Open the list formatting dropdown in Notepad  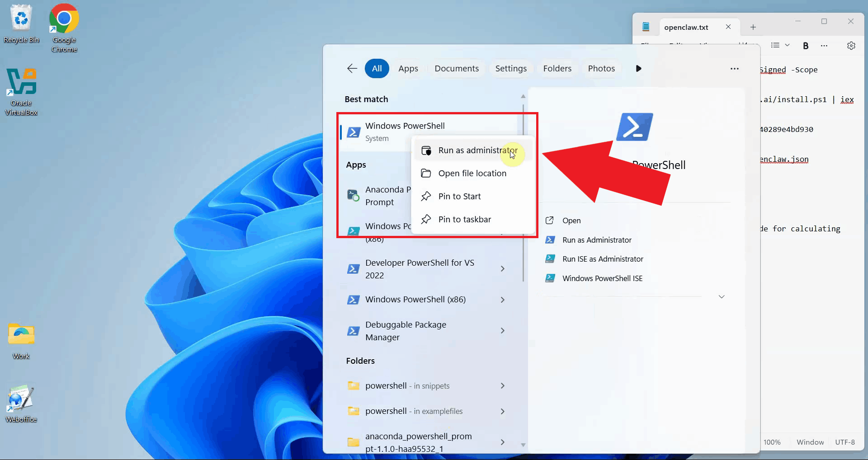(780, 46)
